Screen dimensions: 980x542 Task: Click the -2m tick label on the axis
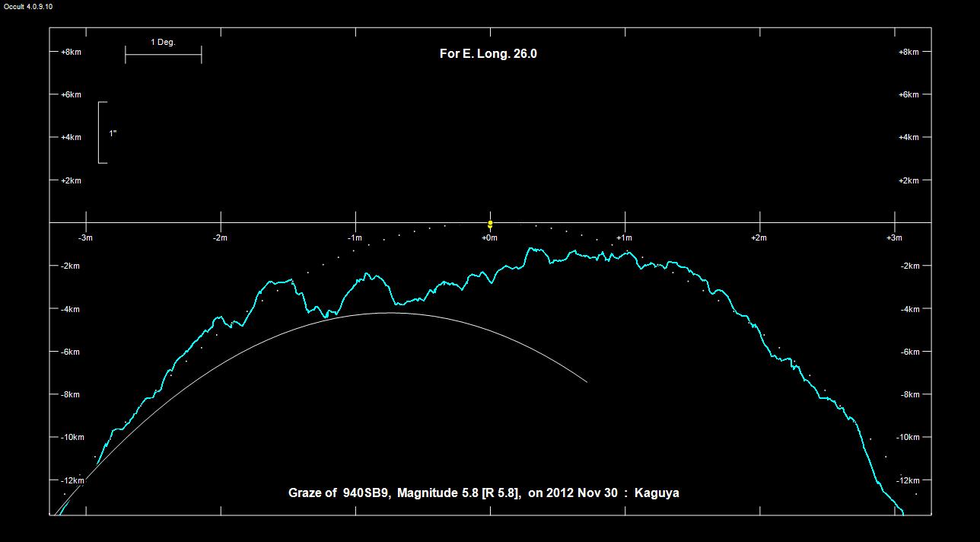(x=220, y=238)
